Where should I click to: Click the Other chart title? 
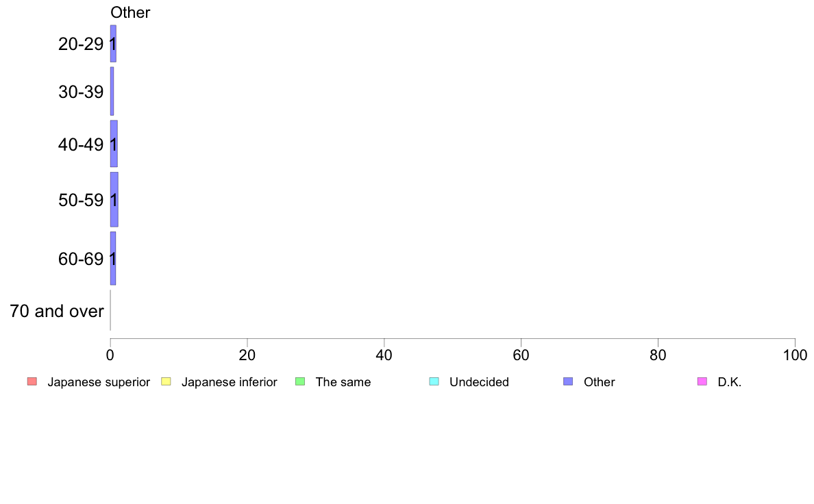coord(130,12)
